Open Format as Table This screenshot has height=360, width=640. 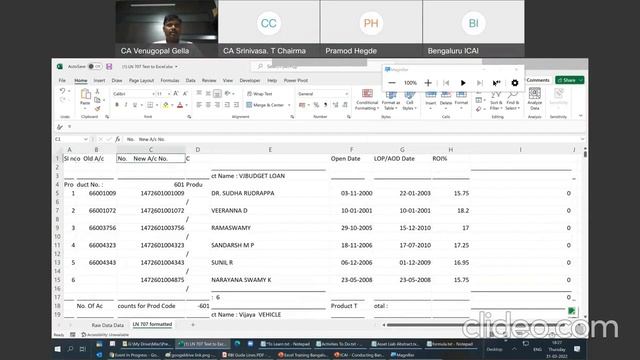tap(391, 100)
